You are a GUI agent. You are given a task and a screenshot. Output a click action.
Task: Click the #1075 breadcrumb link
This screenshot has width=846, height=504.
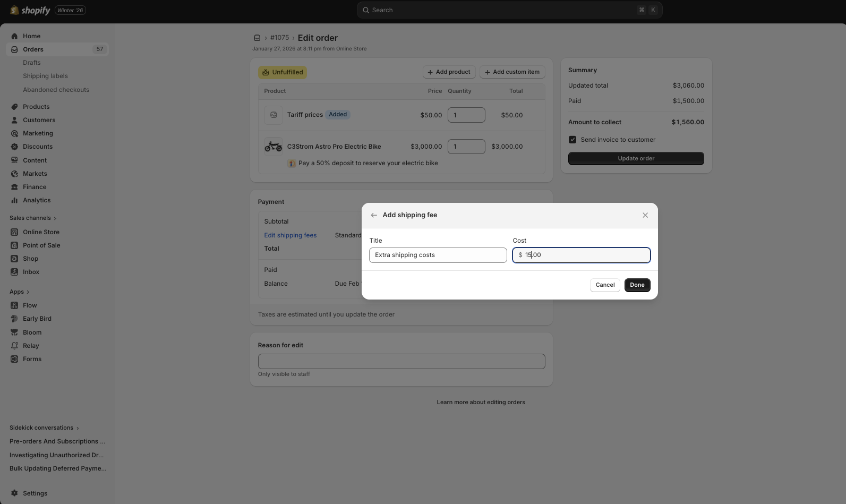pos(280,38)
